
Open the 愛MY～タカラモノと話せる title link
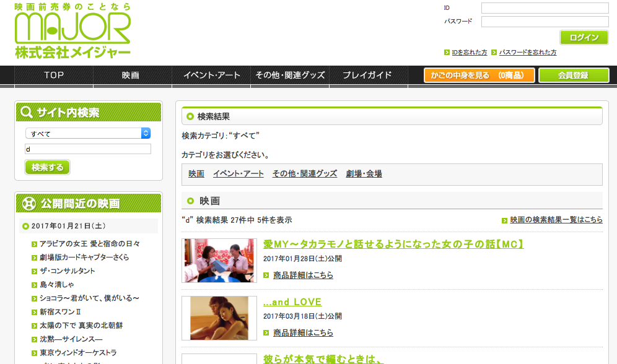tap(393, 244)
